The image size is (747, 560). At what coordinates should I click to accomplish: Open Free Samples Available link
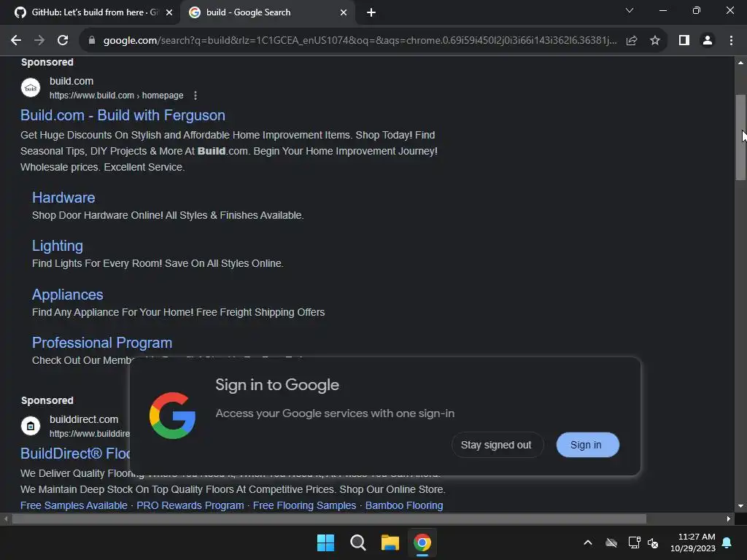click(x=74, y=505)
